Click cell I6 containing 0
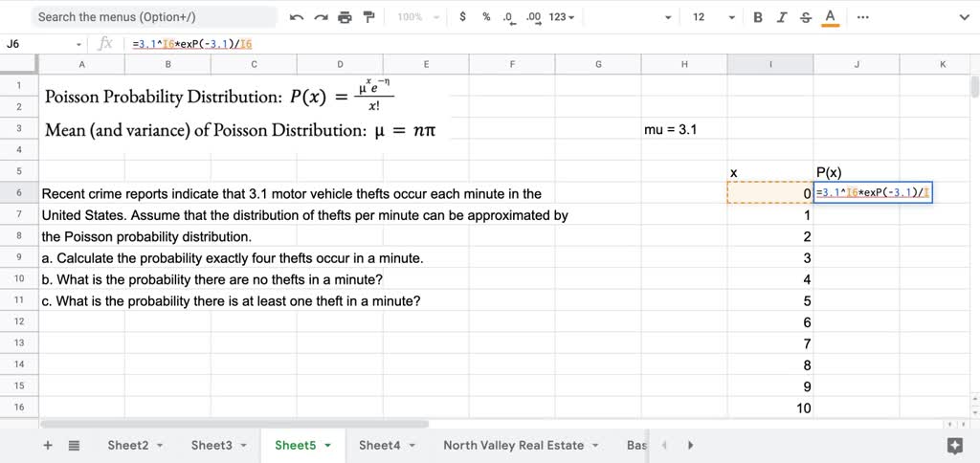980x463 pixels. click(x=770, y=193)
